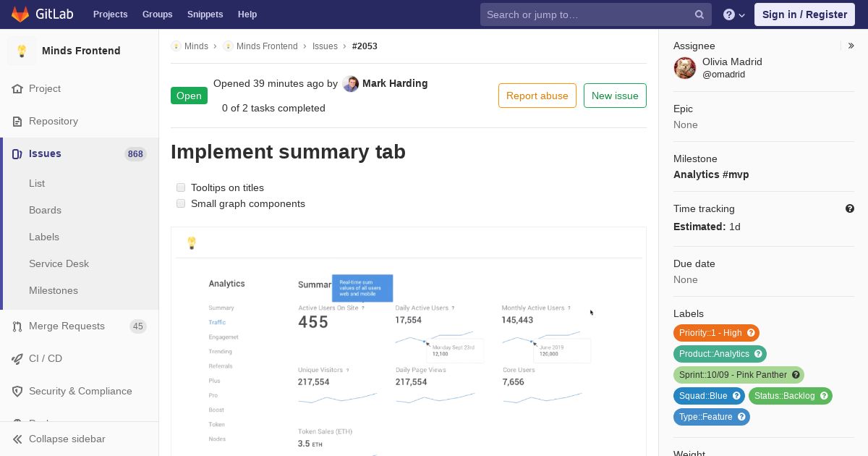Click help icon on the Type::Feature label
Screen dimensions: 868x456
click(x=741, y=417)
